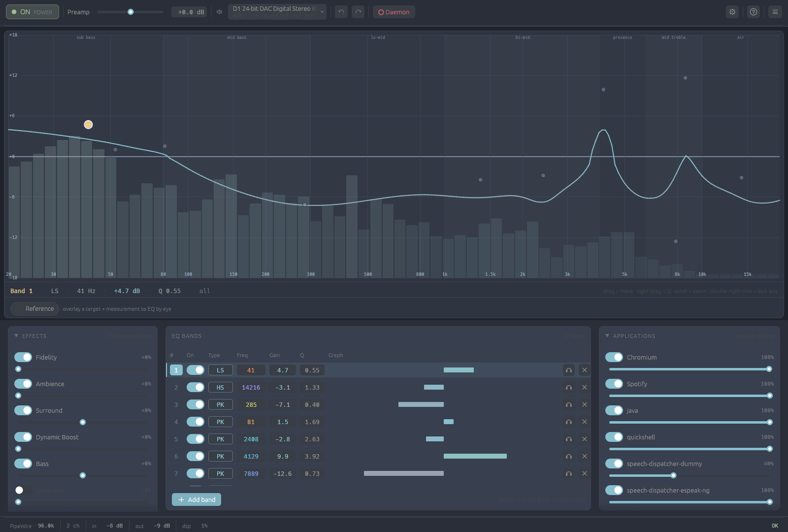
Task: Click the redo arrow icon
Action: click(x=358, y=12)
